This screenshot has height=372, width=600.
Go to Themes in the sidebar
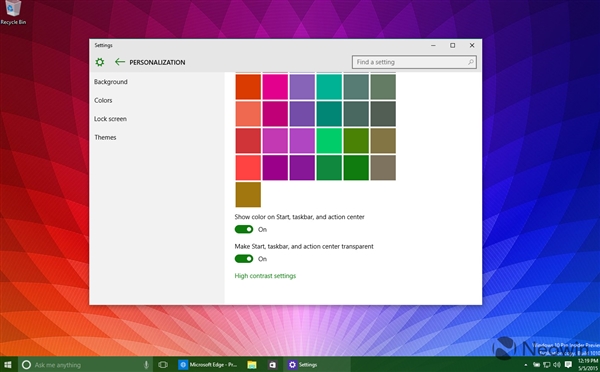point(105,137)
